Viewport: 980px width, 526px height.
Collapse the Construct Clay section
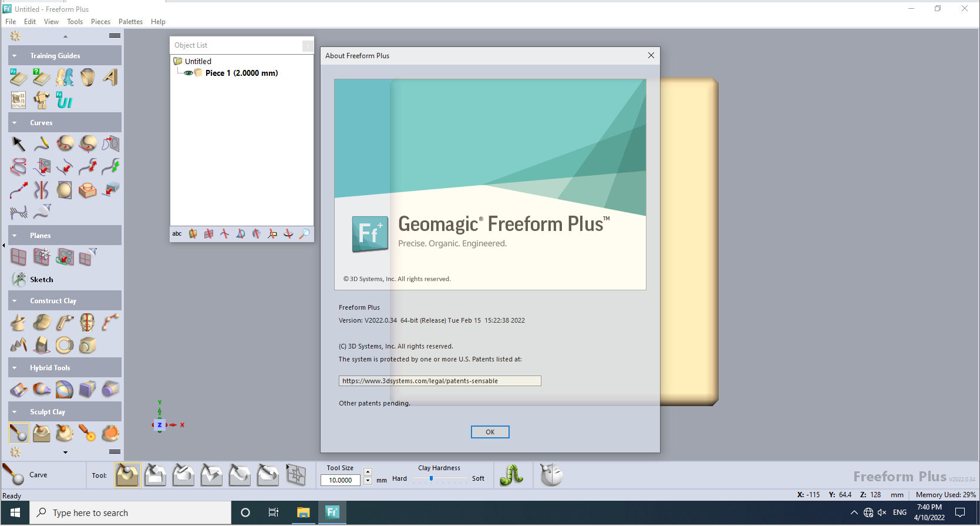tap(15, 301)
